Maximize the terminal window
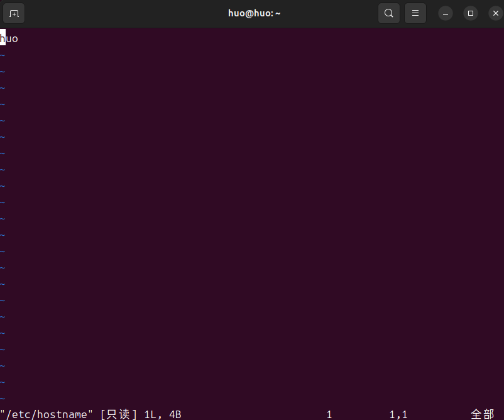This screenshot has width=504, height=420. tap(471, 13)
